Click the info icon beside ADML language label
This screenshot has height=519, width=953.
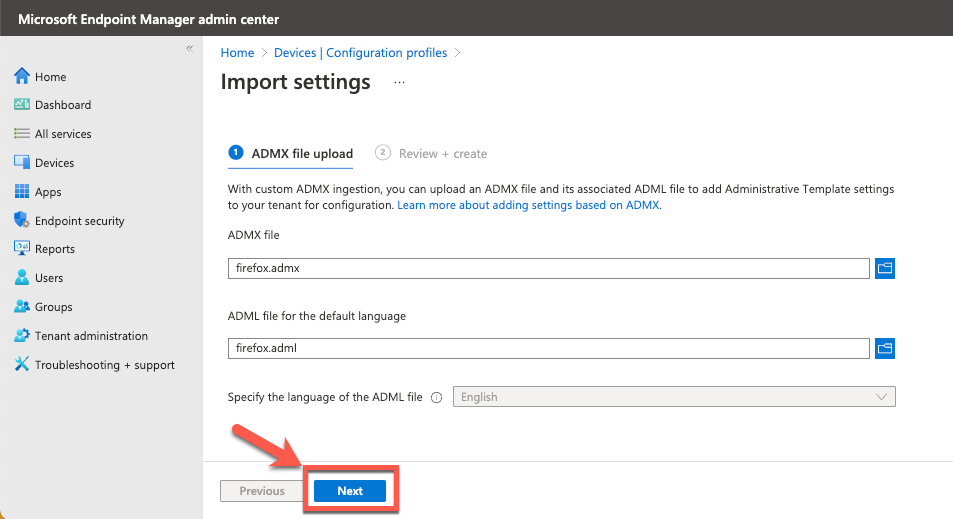pos(436,397)
